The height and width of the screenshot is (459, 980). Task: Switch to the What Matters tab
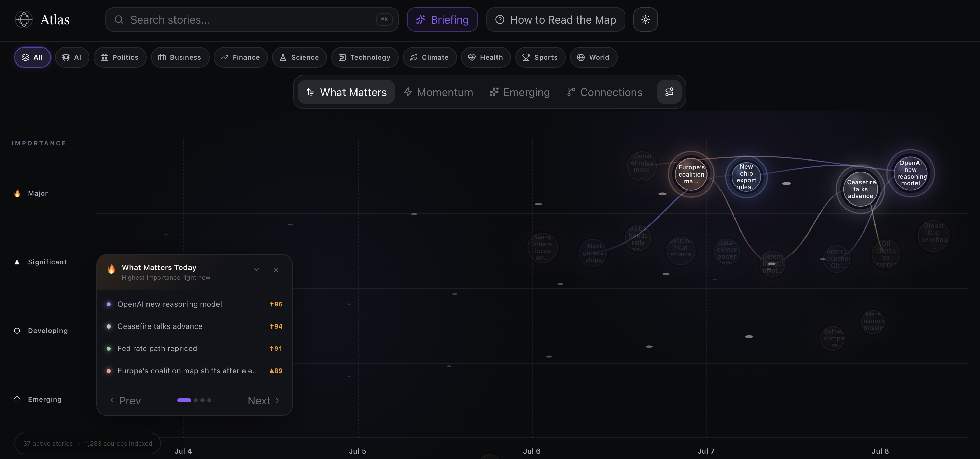[346, 92]
